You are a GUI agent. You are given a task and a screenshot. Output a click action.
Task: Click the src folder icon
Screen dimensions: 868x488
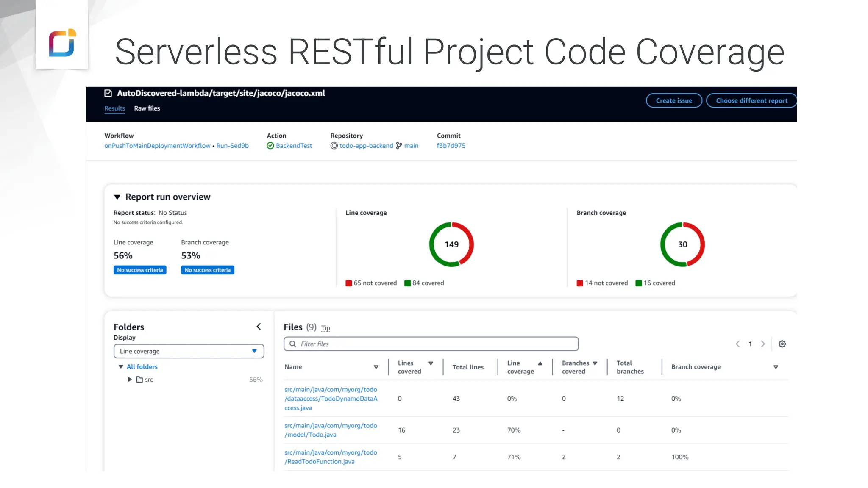pyautogui.click(x=139, y=380)
